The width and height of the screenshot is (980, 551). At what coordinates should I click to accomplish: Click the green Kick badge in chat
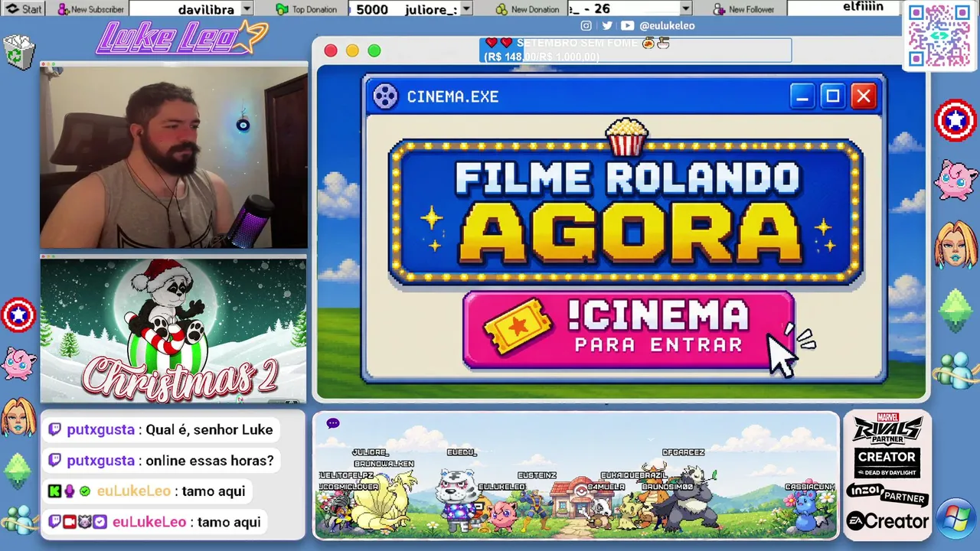click(54, 491)
